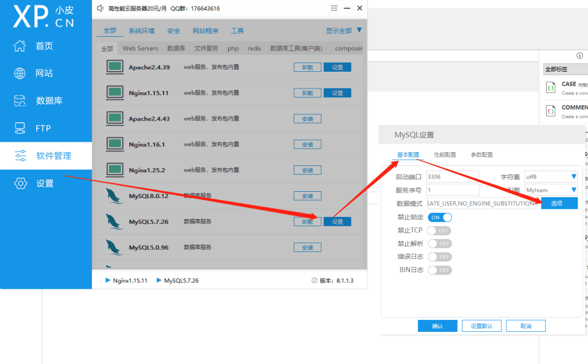The width and height of the screenshot is (588, 364).
Task: Click the MySQL8.0.12 dolphin icon
Action: pos(114,196)
